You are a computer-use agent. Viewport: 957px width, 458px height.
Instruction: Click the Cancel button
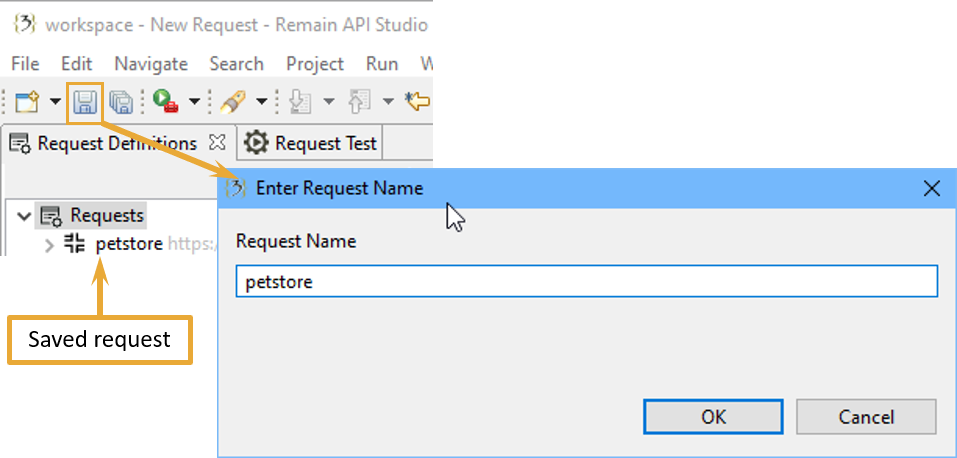866,417
